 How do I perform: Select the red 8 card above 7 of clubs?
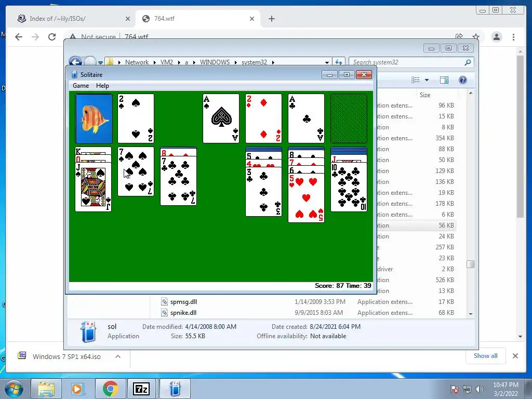pyautogui.click(x=179, y=152)
